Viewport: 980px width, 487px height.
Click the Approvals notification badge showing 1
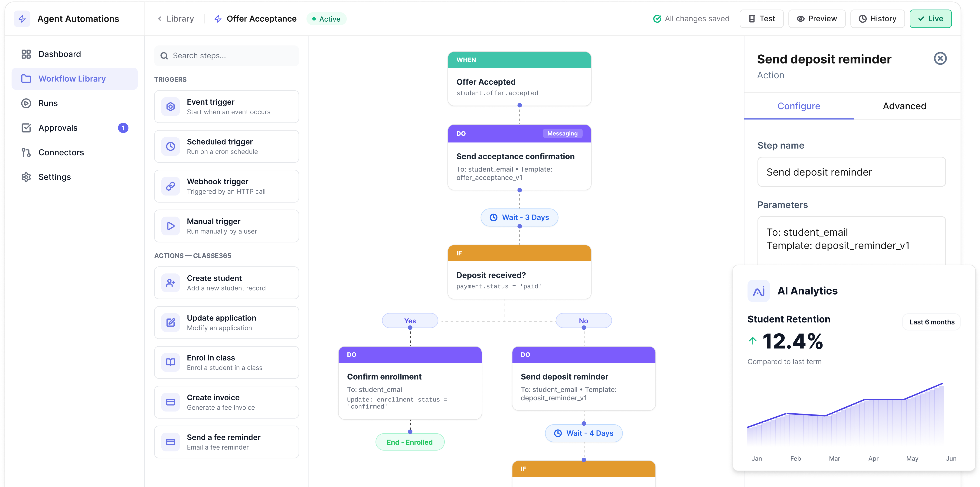tap(123, 128)
